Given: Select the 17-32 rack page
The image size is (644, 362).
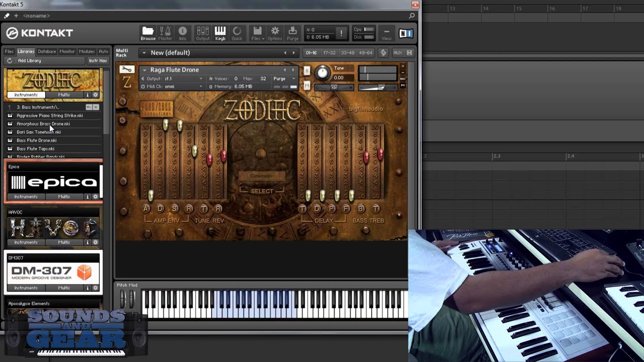Looking at the screenshot, I should 329,53.
